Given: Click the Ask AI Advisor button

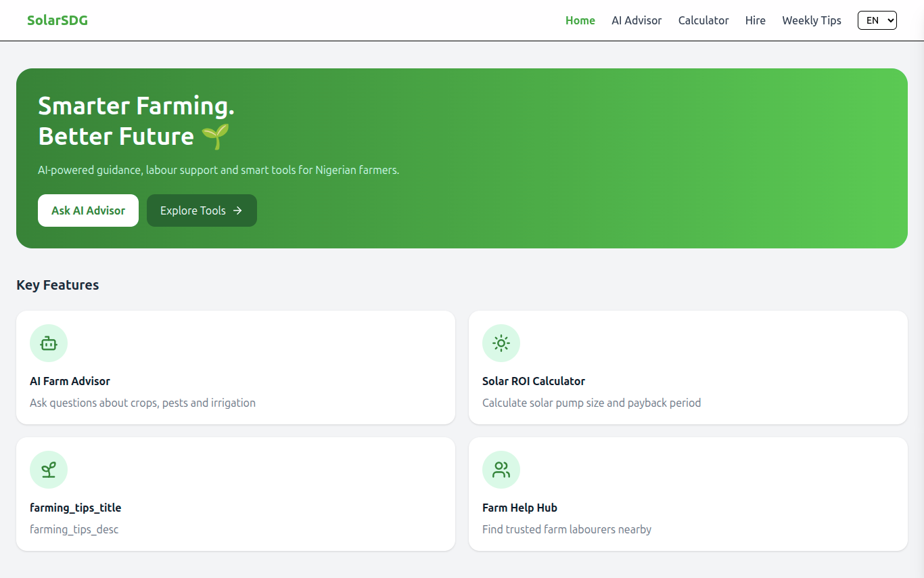Looking at the screenshot, I should [x=88, y=210].
